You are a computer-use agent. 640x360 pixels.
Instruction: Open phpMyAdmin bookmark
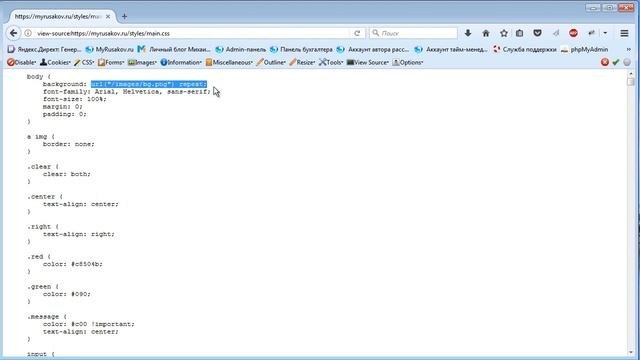[x=585, y=49]
